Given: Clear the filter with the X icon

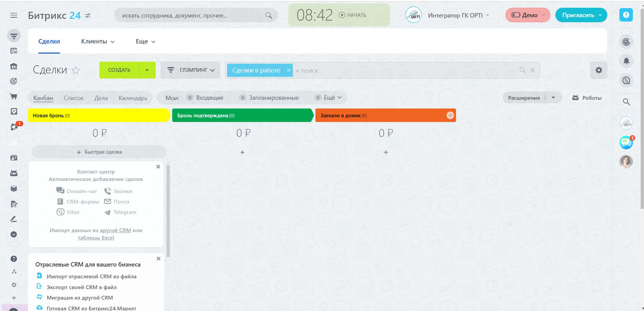Looking at the screenshot, I should point(532,70).
